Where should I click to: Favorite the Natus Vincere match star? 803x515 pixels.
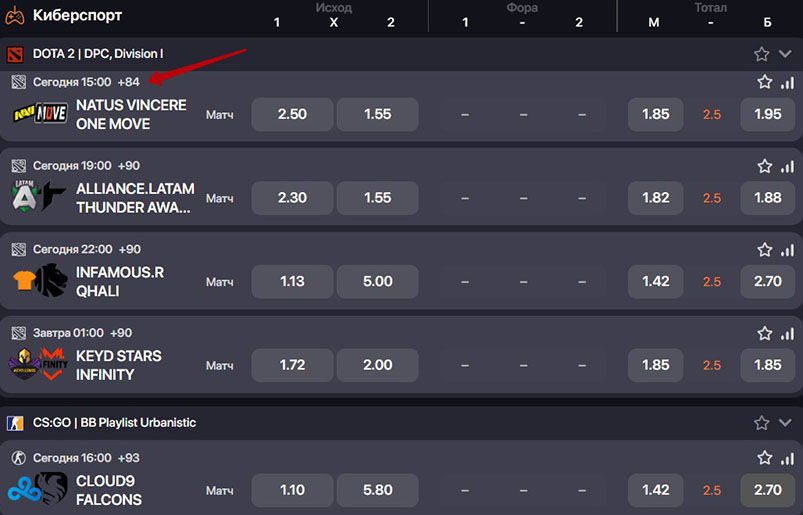pyautogui.click(x=765, y=82)
